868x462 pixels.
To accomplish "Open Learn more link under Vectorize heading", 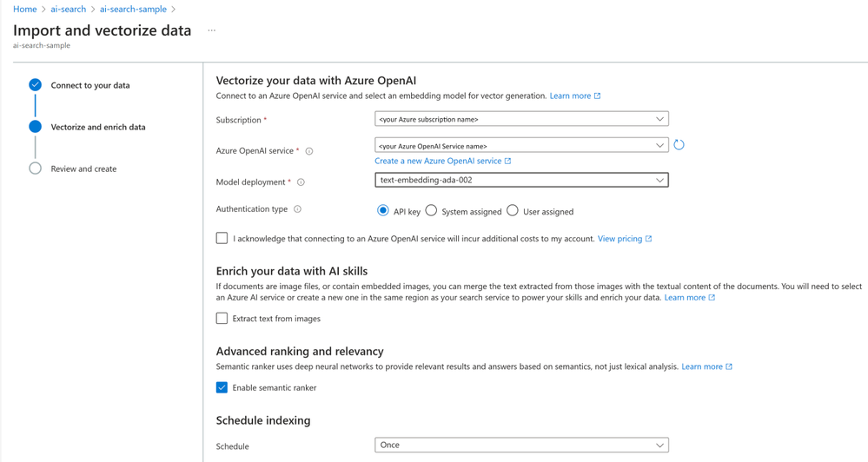I will click(x=574, y=96).
